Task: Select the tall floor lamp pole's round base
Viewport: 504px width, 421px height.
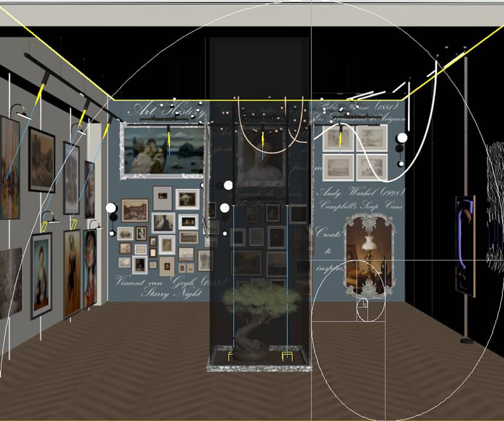Action: pyautogui.click(x=467, y=340)
